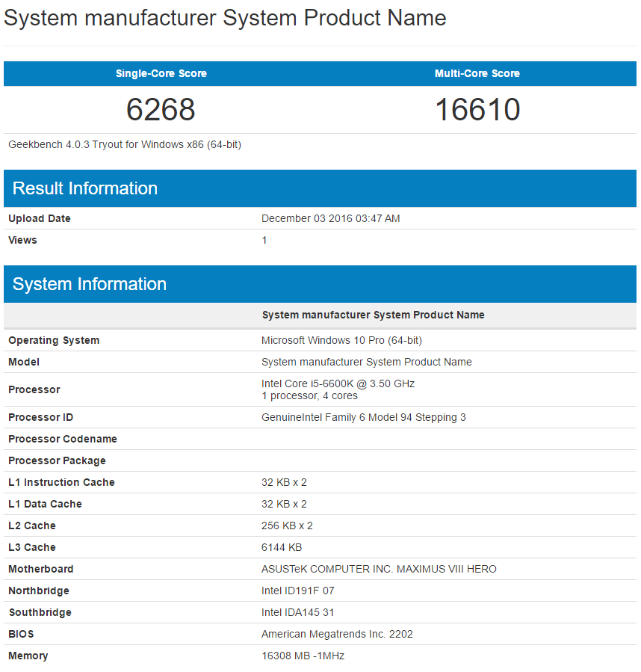Viewport: 641px width, 672px height.
Task: Select GenuineIntel Family 6 Model 94 Stepping 3
Action: [363, 417]
